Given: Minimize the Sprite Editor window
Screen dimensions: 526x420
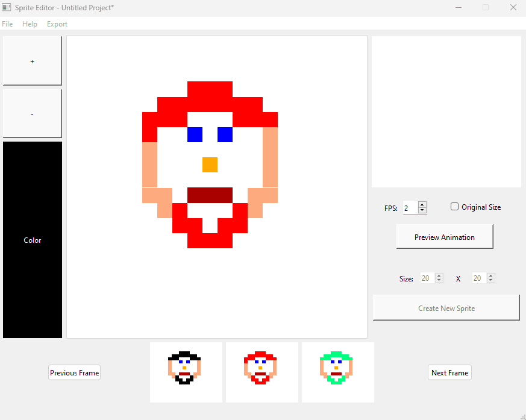Looking at the screenshot, I should [x=459, y=7].
